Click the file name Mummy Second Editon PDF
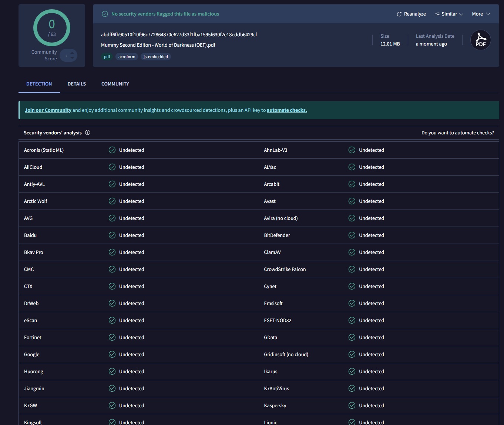The height and width of the screenshot is (425, 504). [158, 45]
